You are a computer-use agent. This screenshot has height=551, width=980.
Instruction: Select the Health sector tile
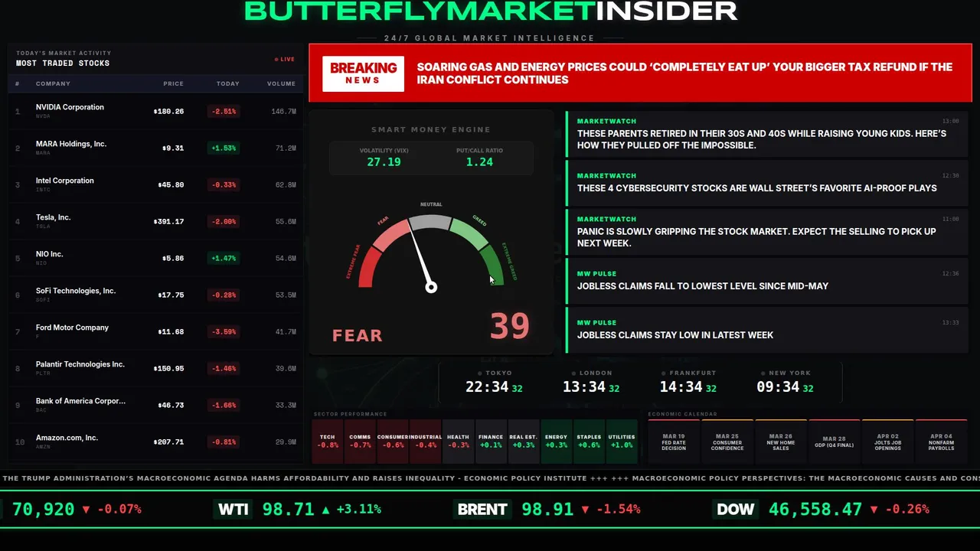point(459,442)
